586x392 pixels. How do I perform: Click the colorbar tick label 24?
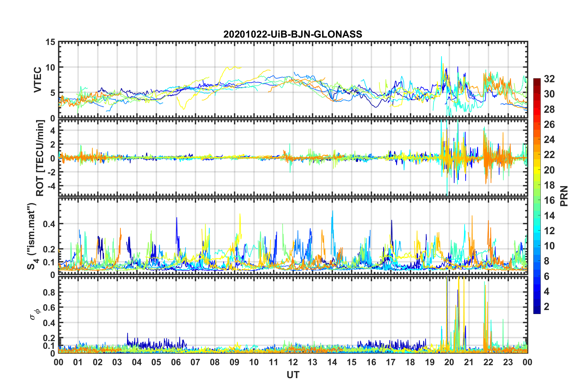(x=549, y=140)
